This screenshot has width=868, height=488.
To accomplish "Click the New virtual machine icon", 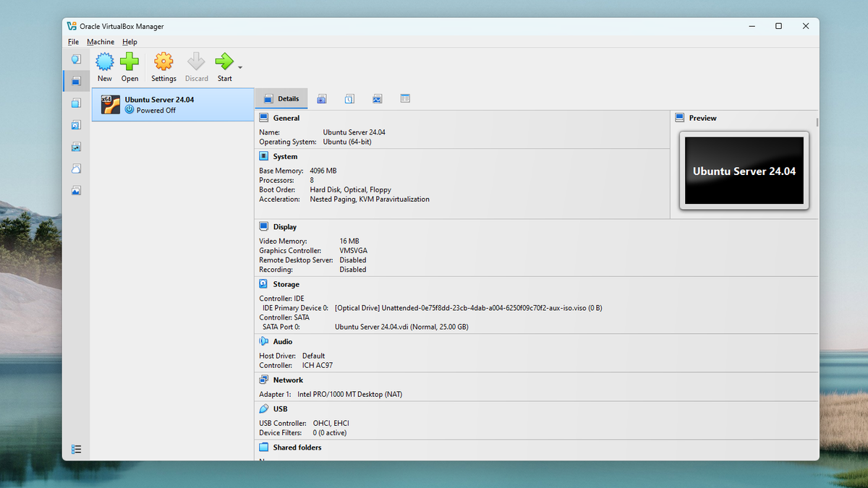I will point(105,62).
